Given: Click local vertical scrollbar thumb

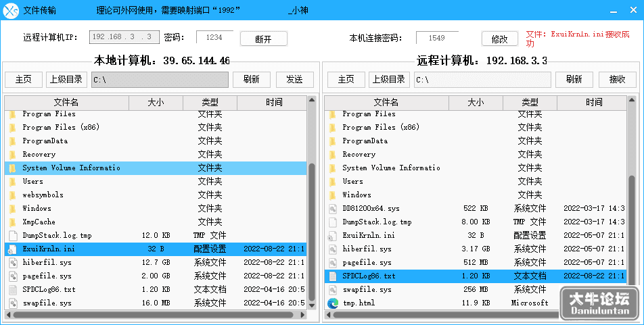Looking at the screenshot, I should [x=312, y=232].
